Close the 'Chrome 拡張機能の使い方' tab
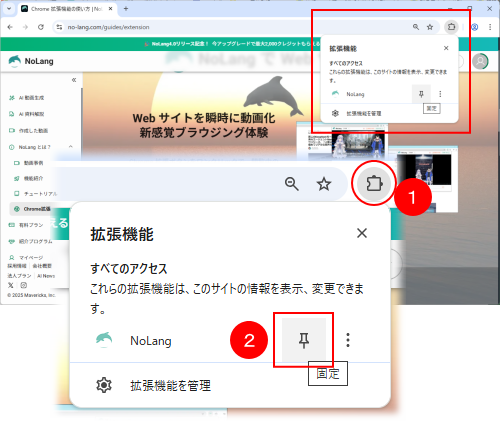Image resolution: width=500 pixels, height=421 pixels. tap(111, 9)
